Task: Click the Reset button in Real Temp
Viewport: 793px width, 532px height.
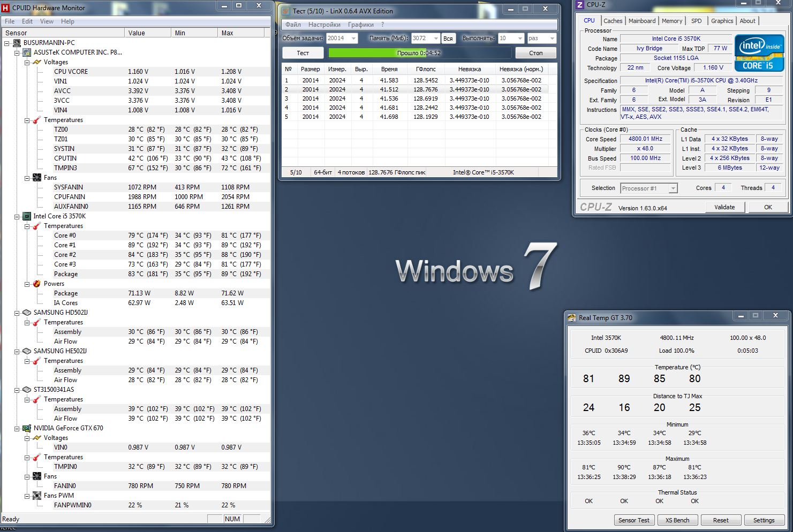Action: point(721,520)
